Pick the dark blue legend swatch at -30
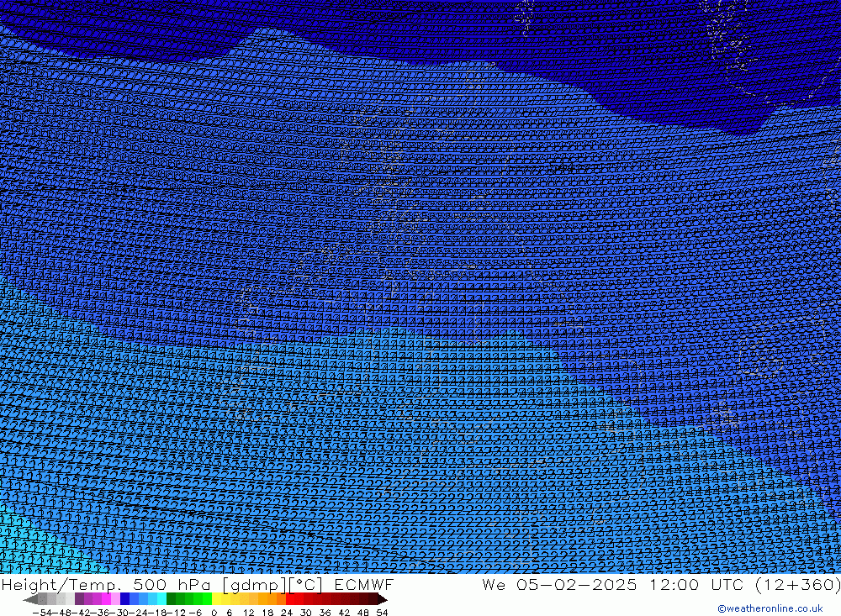The width and height of the screenshot is (841, 616). (125, 599)
